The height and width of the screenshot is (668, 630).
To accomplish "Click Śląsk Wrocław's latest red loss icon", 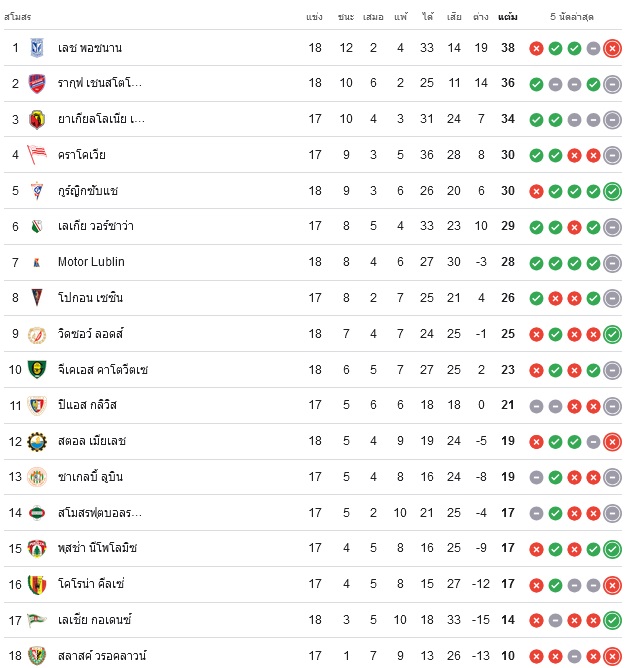I will pos(612,656).
